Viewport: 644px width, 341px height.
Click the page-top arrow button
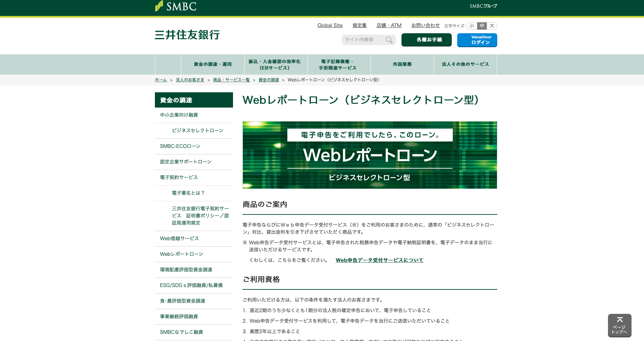(x=620, y=325)
